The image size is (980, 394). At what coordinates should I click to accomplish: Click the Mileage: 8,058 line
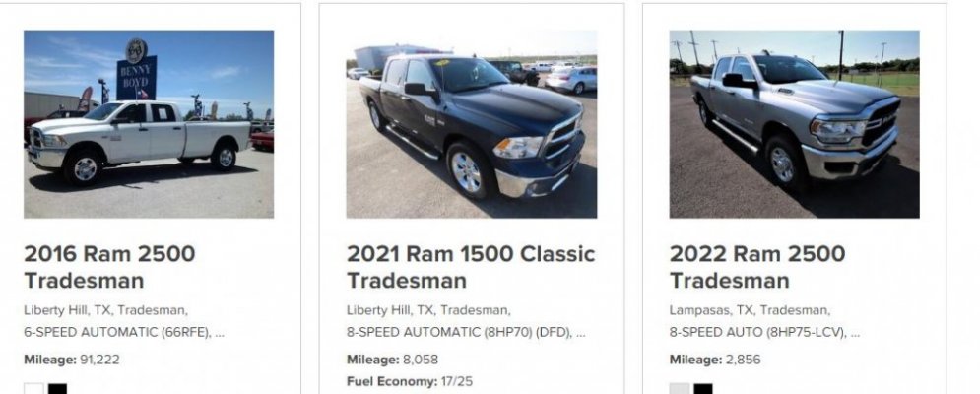[393, 360]
